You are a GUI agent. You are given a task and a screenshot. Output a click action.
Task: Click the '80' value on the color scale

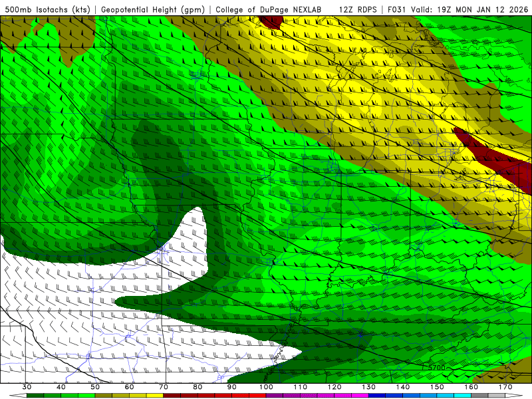click(198, 387)
